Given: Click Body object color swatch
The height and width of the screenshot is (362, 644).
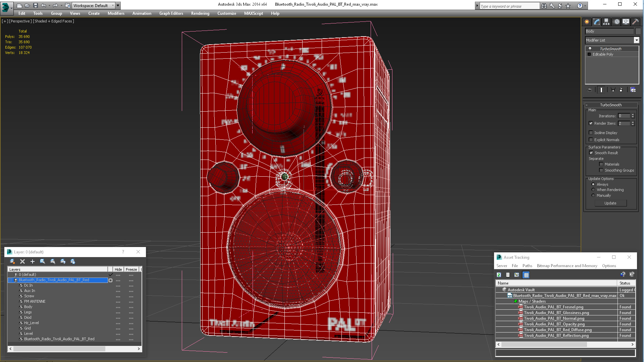Looking at the screenshot, I should click(x=638, y=31).
